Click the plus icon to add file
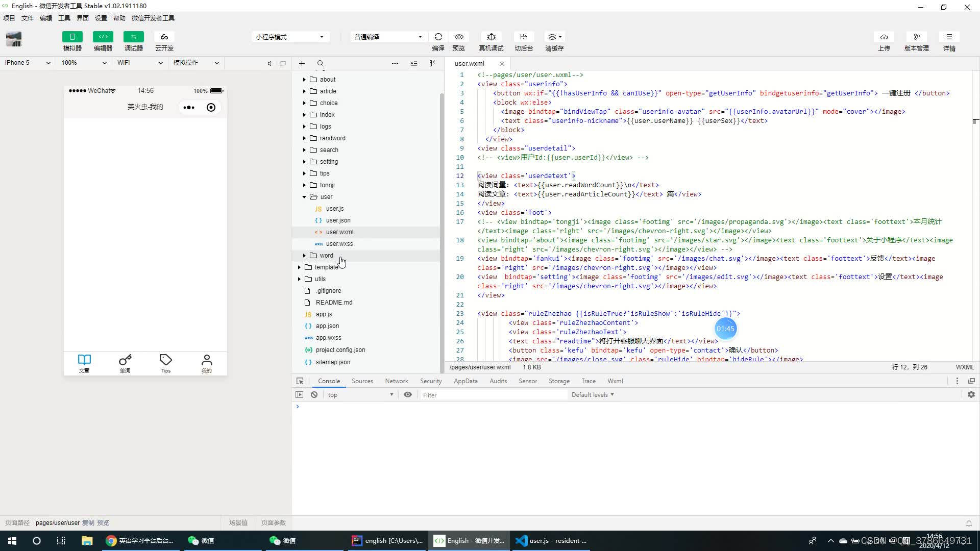Viewport: 980px width, 551px height. [302, 63]
